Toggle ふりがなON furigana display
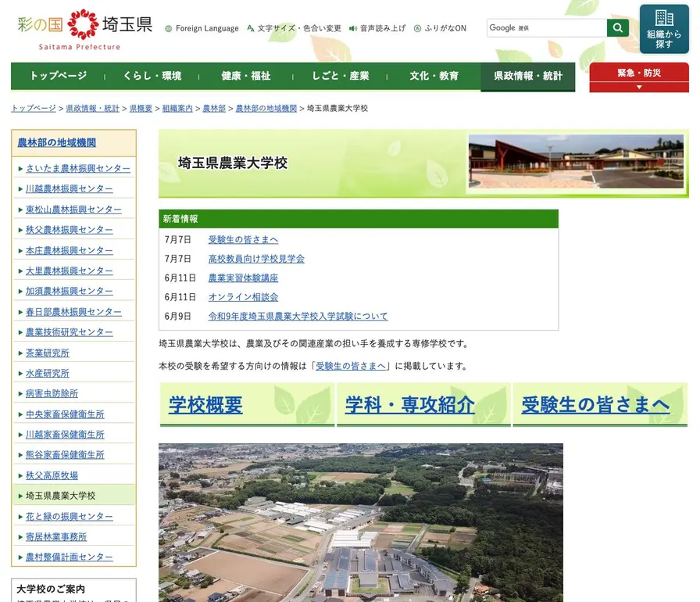 [445, 28]
